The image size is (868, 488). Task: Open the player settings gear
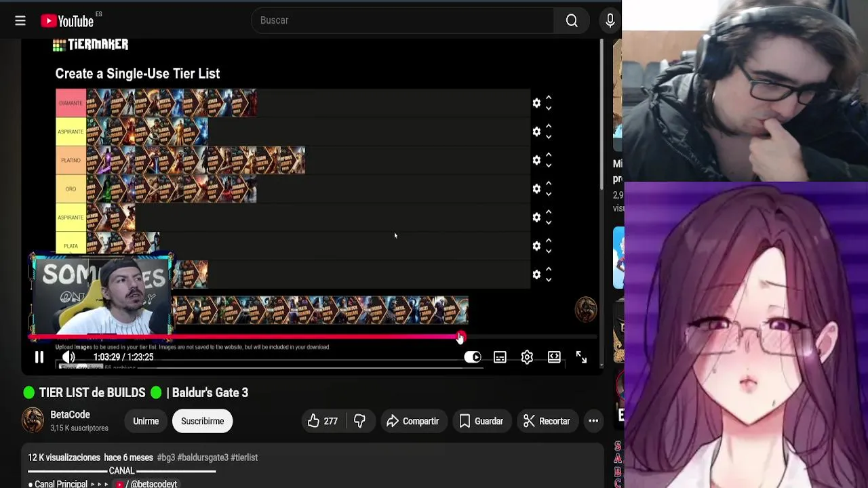point(527,357)
